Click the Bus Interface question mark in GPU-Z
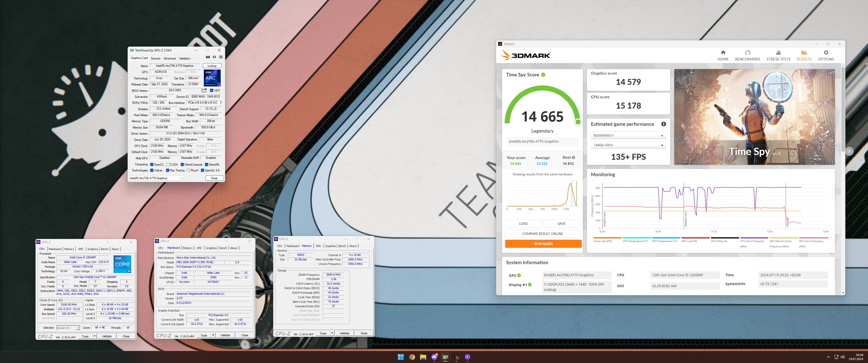 221,103
